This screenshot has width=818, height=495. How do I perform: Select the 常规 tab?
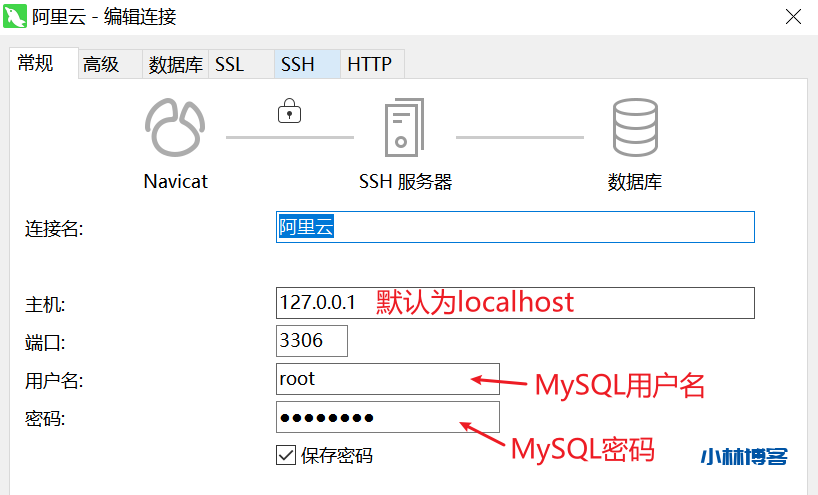coord(35,64)
